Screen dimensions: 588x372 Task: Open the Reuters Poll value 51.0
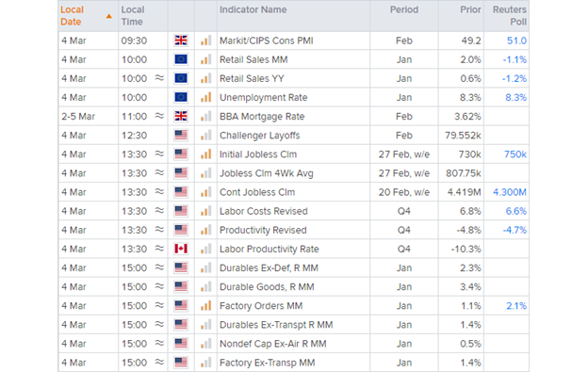point(516,40)
